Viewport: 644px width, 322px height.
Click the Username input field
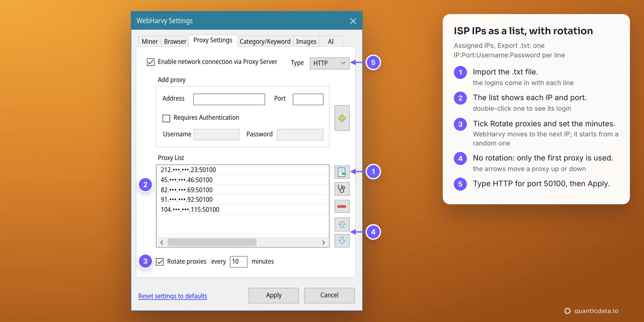[217, 134]
